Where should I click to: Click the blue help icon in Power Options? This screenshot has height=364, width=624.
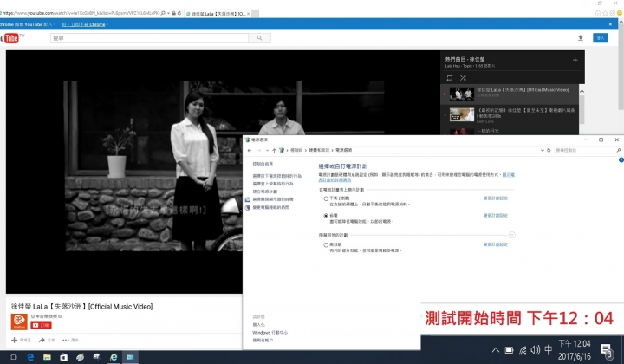point(621,160)
